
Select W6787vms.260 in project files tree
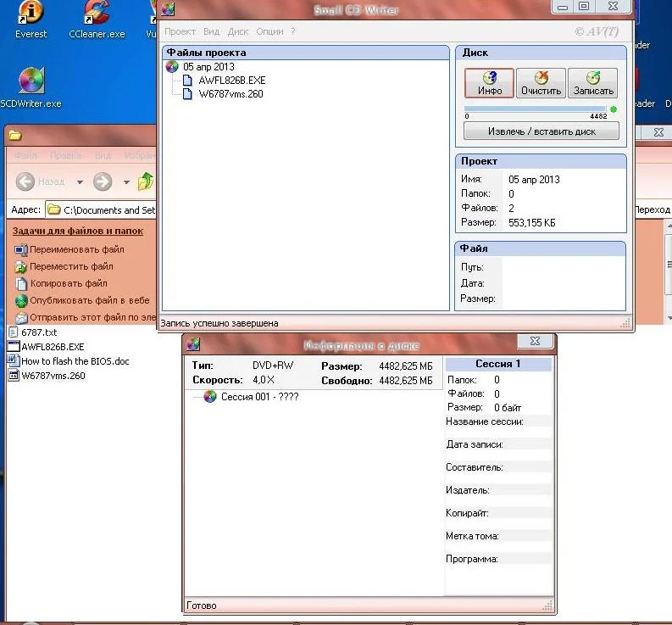[x=231, y=94]
